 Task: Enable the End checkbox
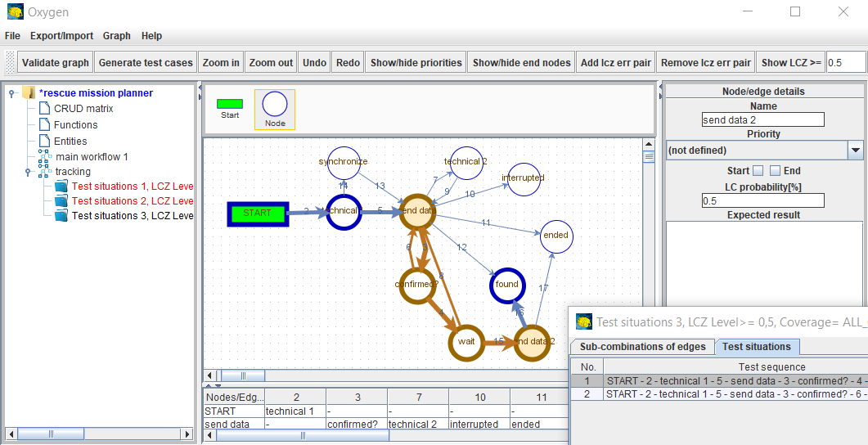coord(775,171)
